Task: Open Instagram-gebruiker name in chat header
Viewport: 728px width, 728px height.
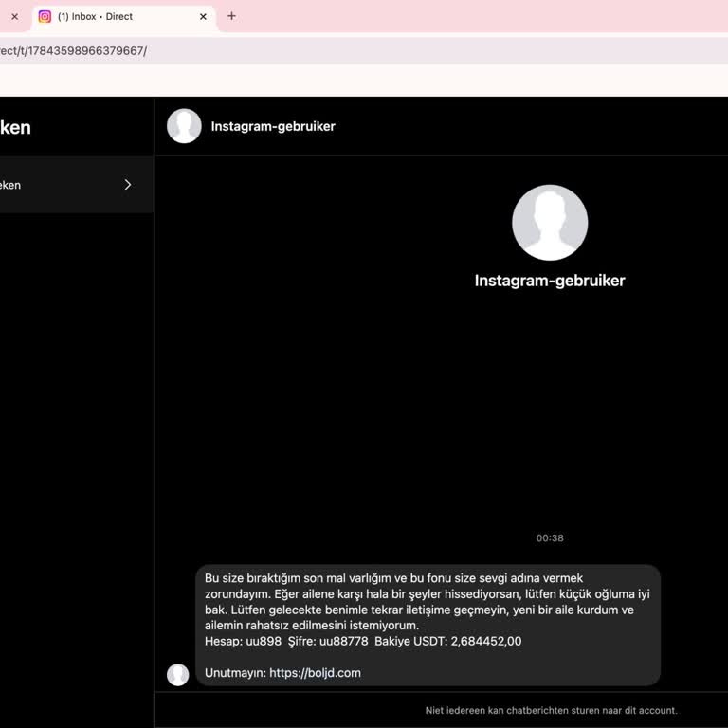Action: pos(273,126)
